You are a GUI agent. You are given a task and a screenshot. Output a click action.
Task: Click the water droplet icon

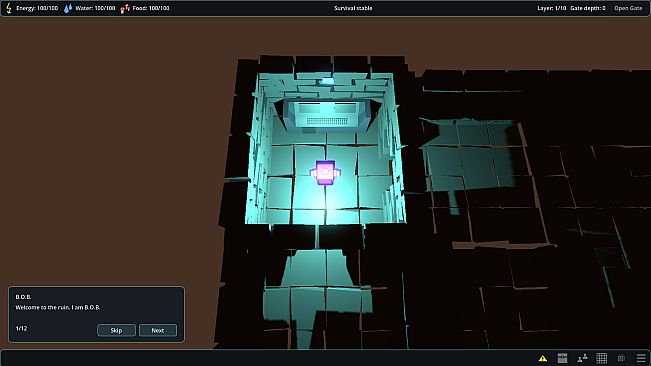tap(68, 8)
